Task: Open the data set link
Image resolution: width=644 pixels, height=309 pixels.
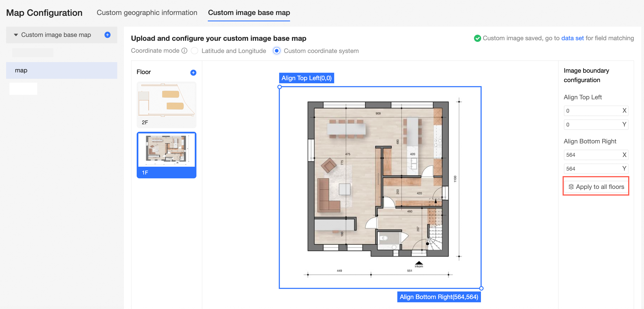Action: pyautogui.click(x=572, y=38)
